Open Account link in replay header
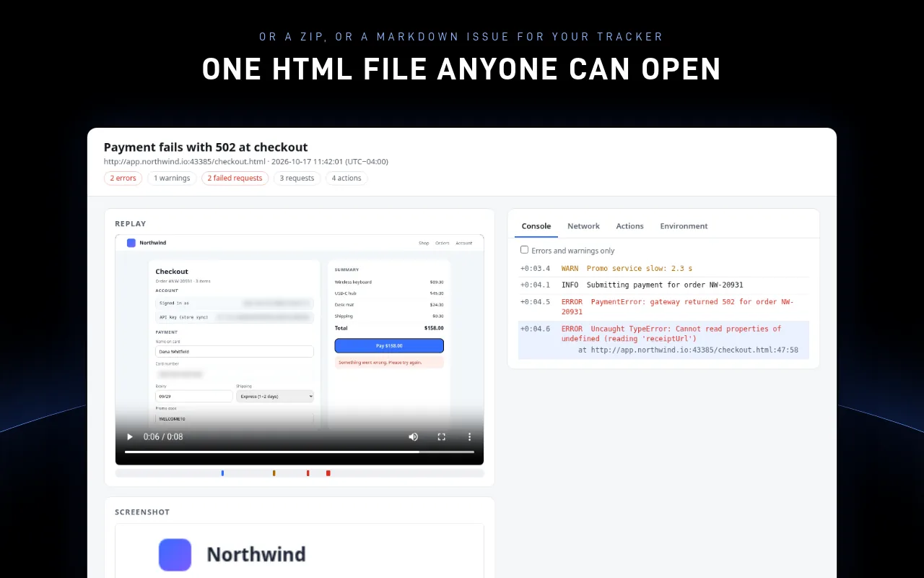Screen dimensions: 924x578 pyautogui.click(x=464, y=243)
